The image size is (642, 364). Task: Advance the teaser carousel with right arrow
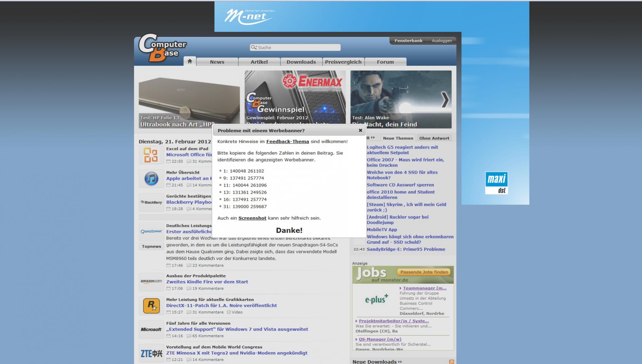tap(445, 99)
